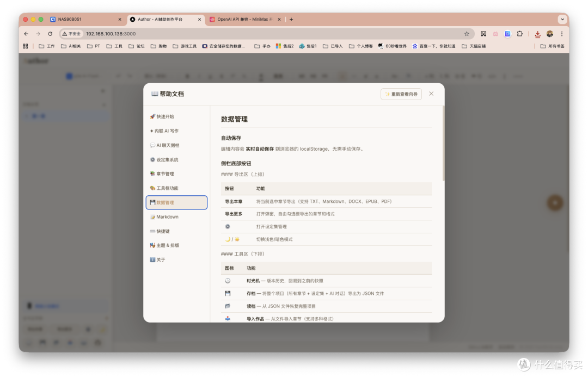Click the 导出本章 table cell
This screenshot has width=588, height=377.
point(234,202)
